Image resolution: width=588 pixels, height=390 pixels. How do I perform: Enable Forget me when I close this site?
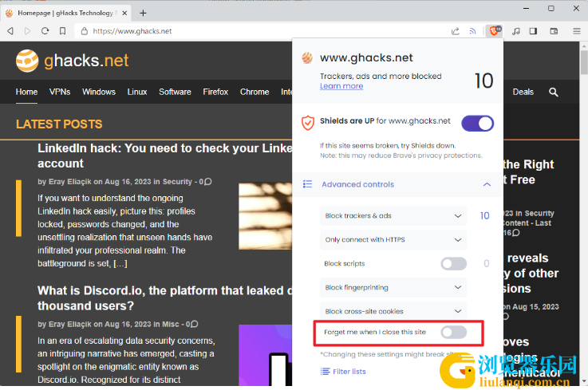click(x=454, y=333)
